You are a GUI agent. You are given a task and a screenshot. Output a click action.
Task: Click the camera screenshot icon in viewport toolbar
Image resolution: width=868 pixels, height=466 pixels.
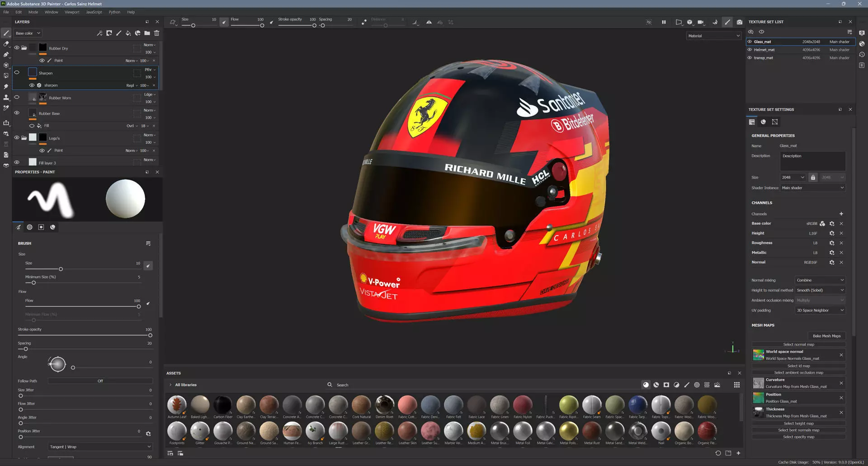739,22
